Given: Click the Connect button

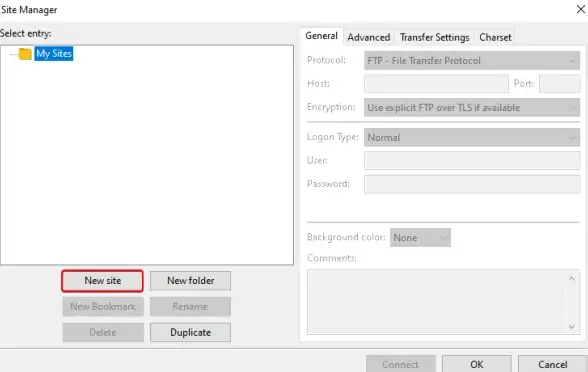Looking at the screenshot, I should 401,364.
